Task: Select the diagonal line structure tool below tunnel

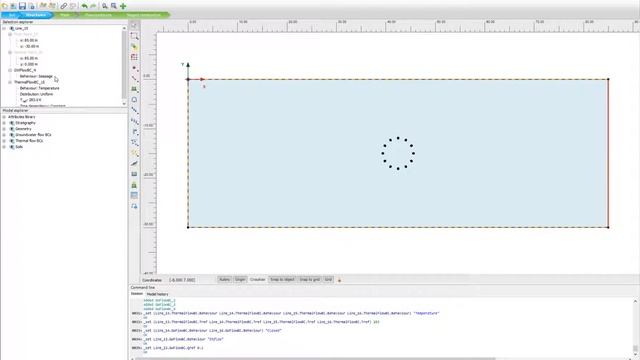Action: point(134,110)
